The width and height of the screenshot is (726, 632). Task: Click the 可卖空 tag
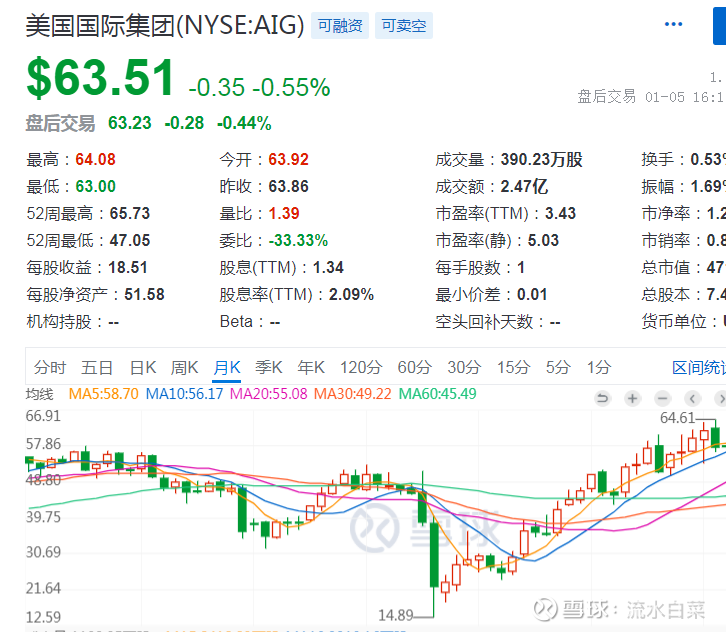tap(404, 25)
